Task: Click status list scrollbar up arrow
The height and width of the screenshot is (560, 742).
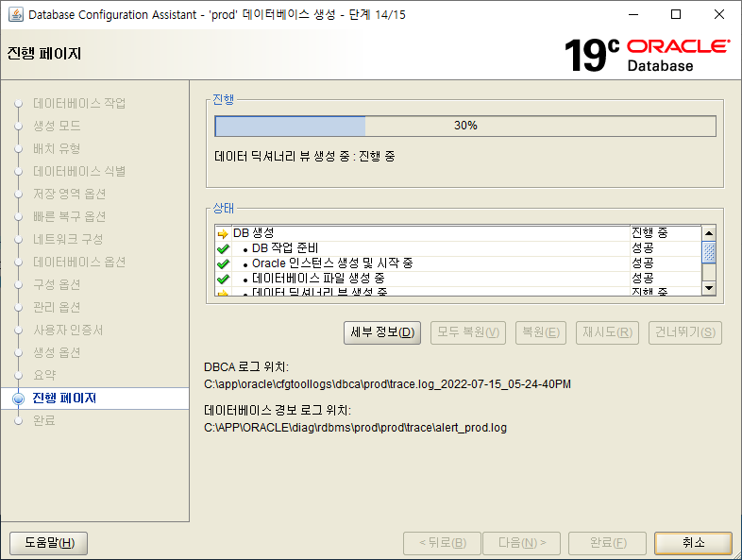Action: (x=708, y=233)
